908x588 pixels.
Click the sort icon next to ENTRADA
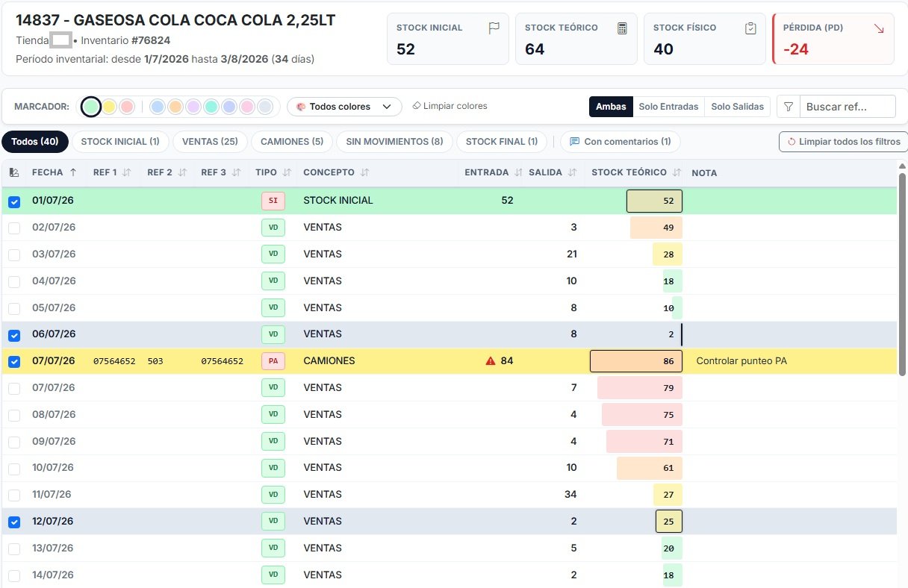518,172
